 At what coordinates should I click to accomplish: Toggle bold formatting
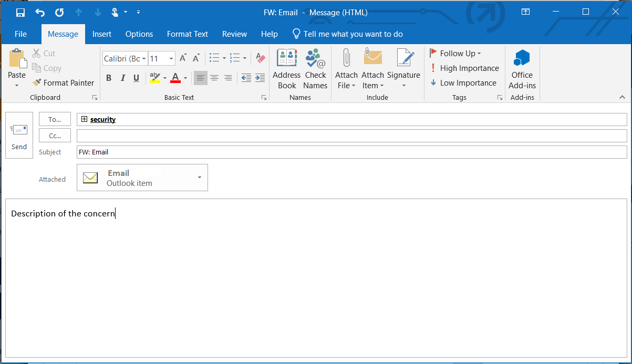pyautogui.click(x=109, y=78)
